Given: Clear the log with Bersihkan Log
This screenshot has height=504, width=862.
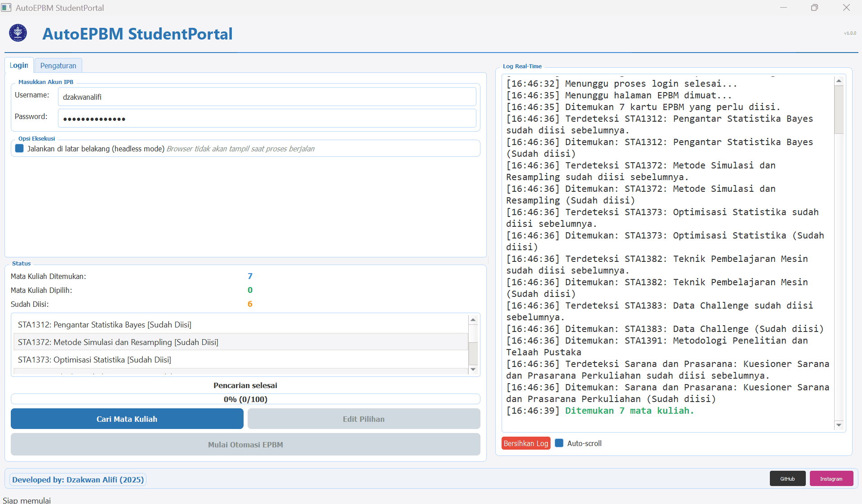Looking at the screenshot, I should pos(526,443).
